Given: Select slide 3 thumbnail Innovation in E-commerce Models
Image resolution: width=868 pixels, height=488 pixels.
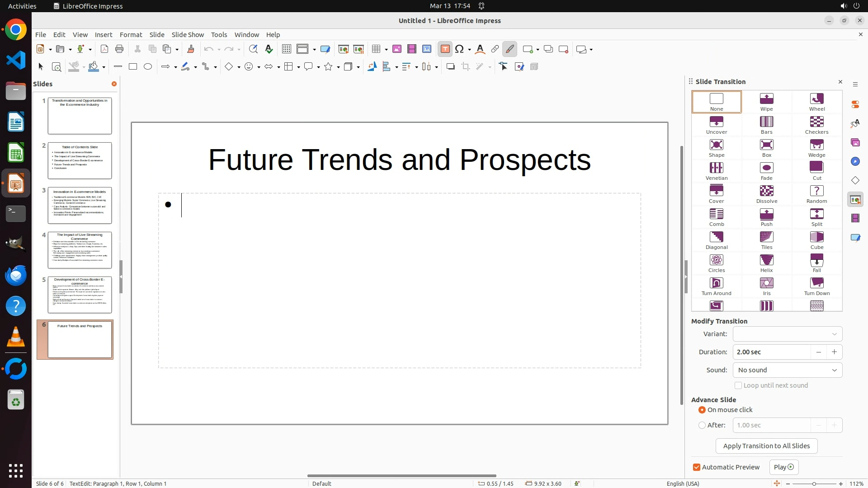Looking at the screenshot, I should 80,205.
